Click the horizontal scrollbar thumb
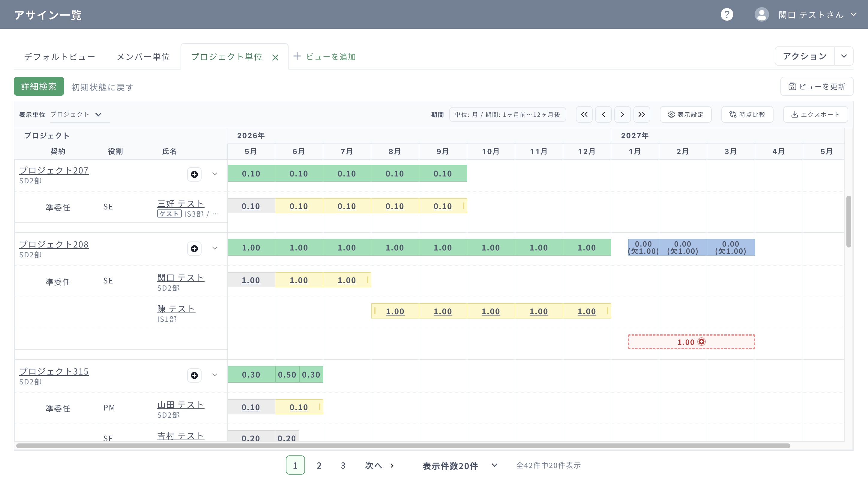868x477 pixels. click(x=403, y=446)
